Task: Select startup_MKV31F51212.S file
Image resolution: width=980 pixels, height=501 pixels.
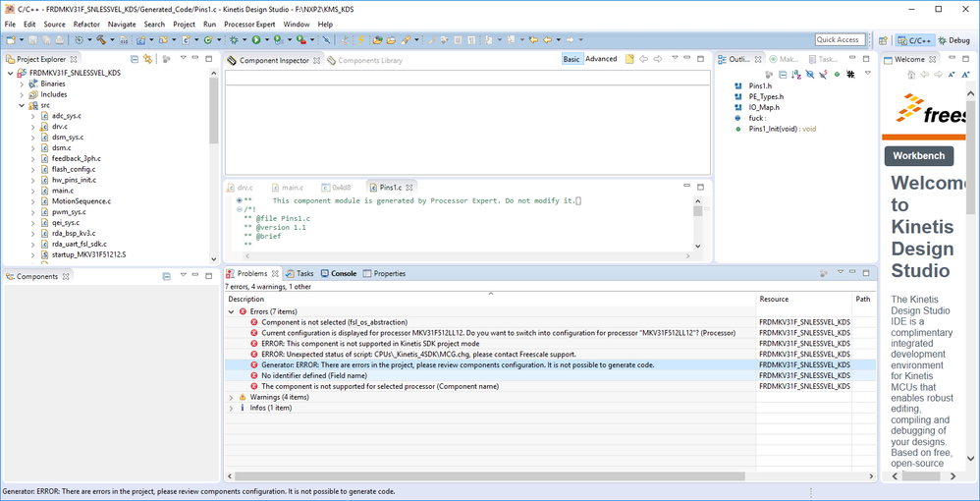Action: coord(88,254)
